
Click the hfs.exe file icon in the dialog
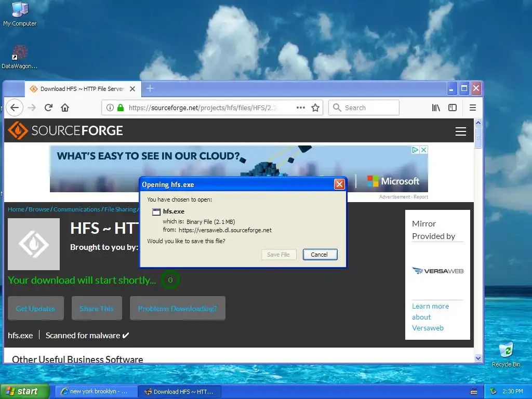(156, 212)
